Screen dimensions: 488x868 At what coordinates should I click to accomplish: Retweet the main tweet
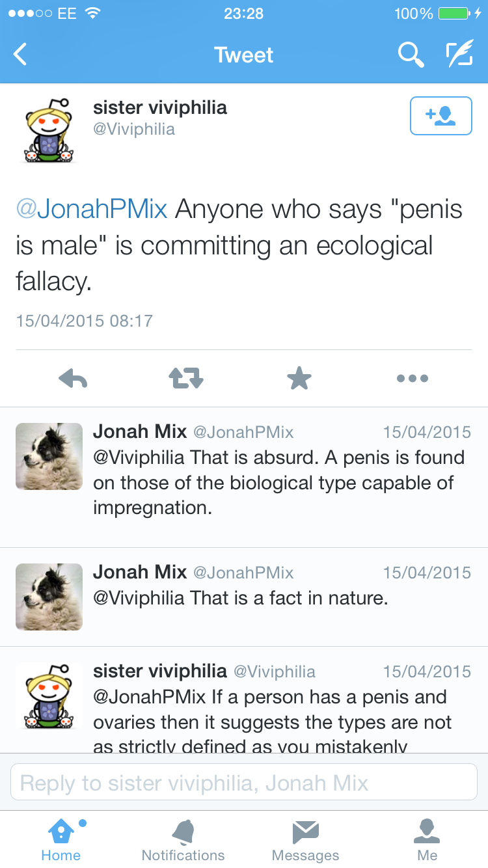187,378
